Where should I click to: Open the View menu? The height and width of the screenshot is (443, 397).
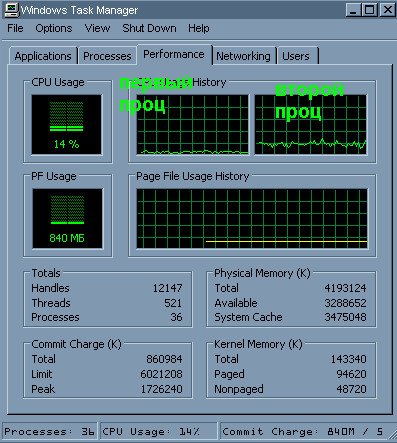coord(97,28)
